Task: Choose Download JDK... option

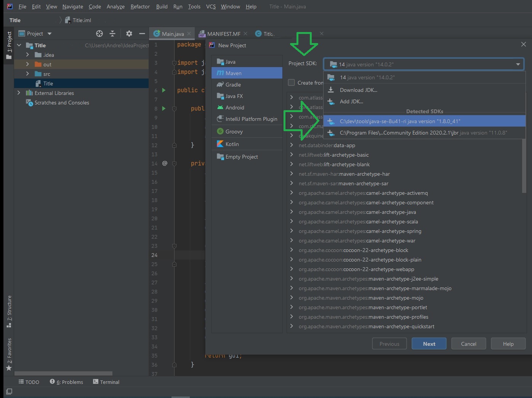Action: 425,90
